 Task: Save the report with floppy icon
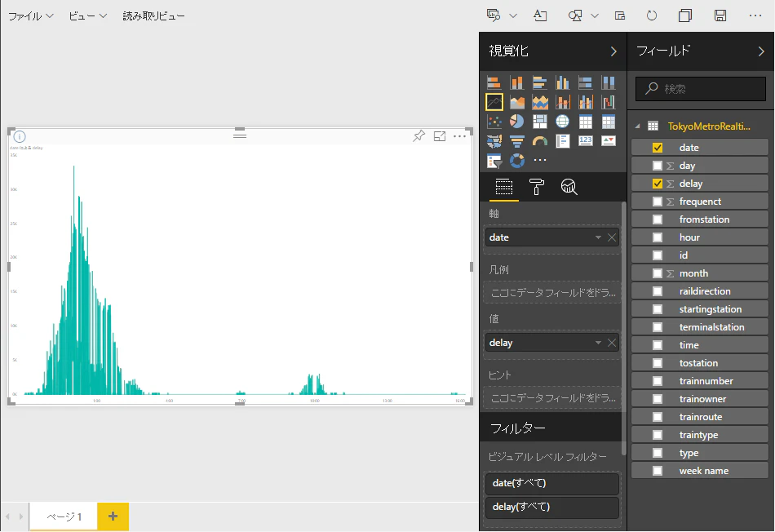pos(720,16)
